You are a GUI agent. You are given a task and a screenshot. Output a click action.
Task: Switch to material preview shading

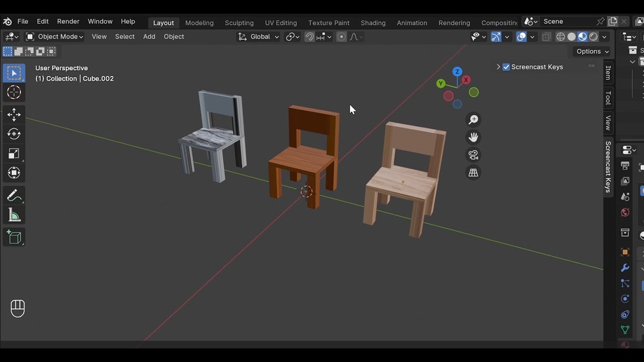point(583,37)
